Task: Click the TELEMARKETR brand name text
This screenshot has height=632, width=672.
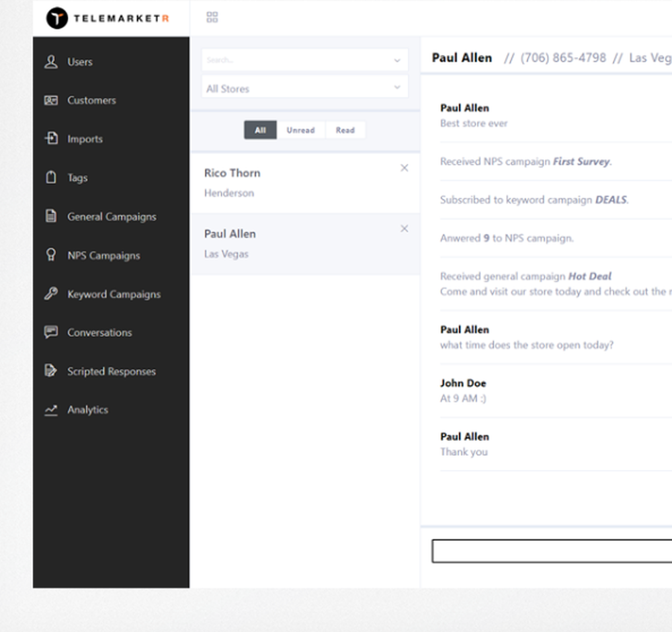Action: pos(122,18)
